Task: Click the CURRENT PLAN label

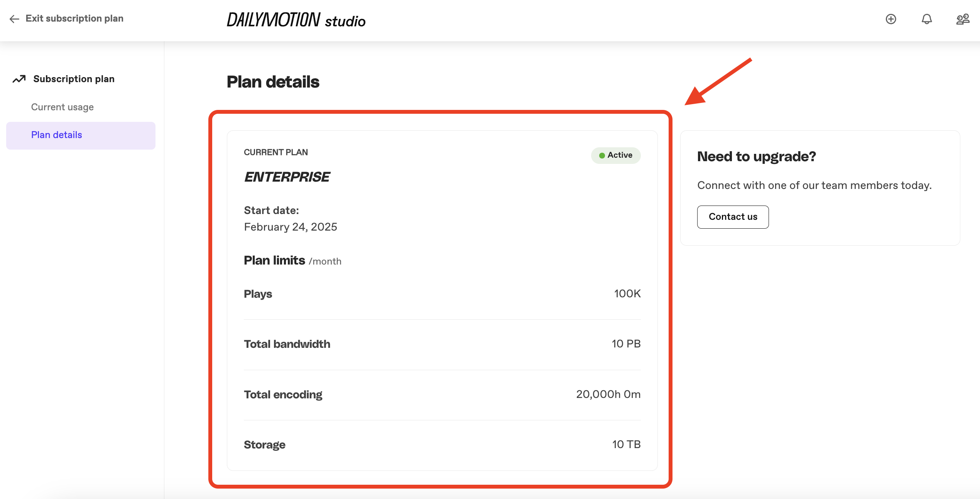Action: pyautogui.click(x=276, y=152)
